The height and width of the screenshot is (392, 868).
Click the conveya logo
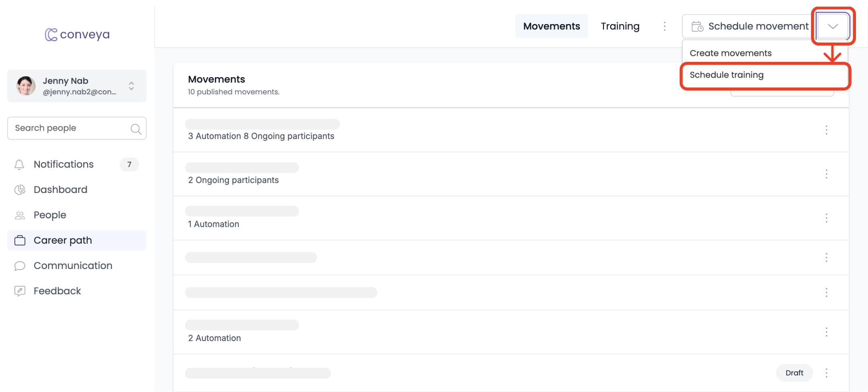pyautogui.click(x=77, y=35)
